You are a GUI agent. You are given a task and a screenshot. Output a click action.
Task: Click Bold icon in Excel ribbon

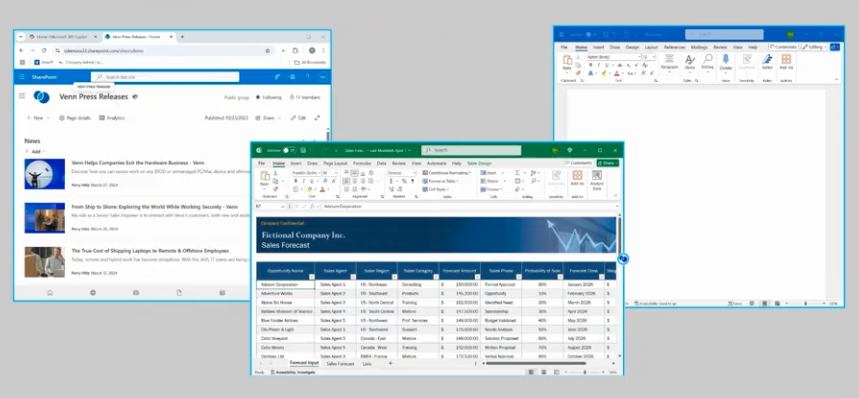296,181
